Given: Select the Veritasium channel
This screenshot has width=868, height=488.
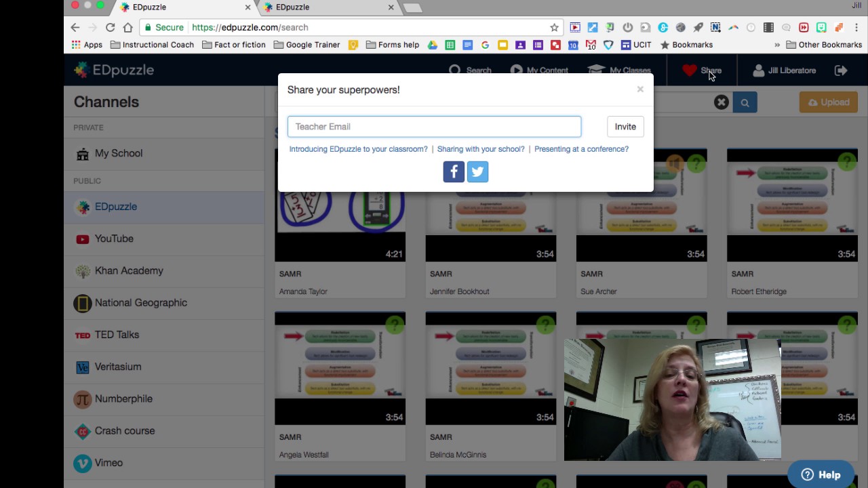Looking at the screenshot, I should point(164,367).
